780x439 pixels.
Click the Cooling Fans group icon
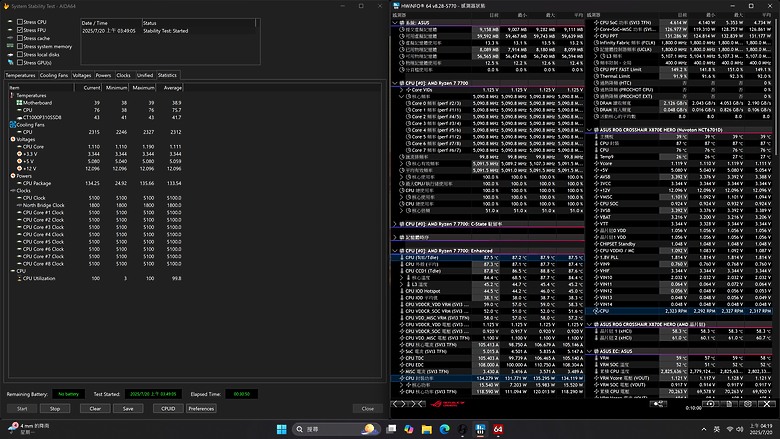coord(13,125)
